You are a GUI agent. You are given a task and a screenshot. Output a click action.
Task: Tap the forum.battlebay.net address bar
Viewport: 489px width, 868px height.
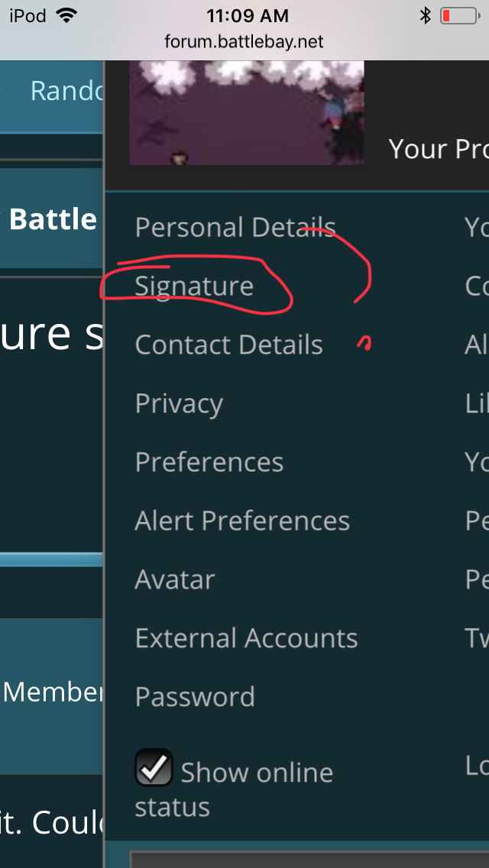[244, 41]
